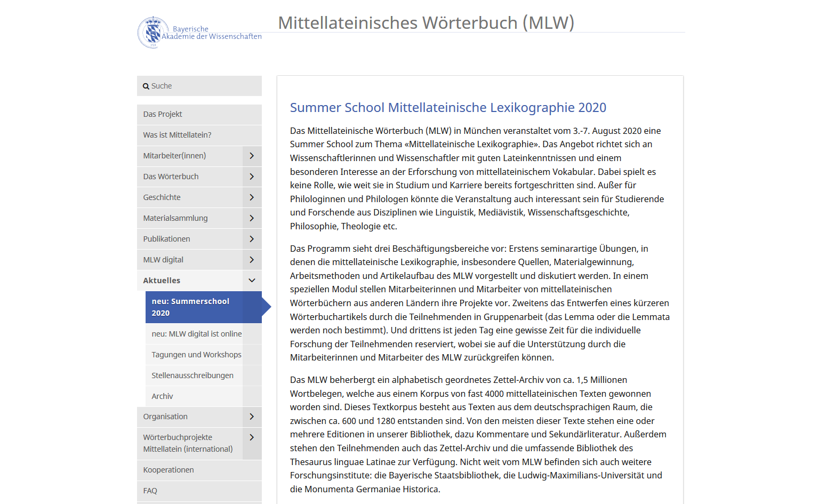The image size is (818, 504).
Task: Expand the Geschichte submenu chevron
Action: pos(252,197)
